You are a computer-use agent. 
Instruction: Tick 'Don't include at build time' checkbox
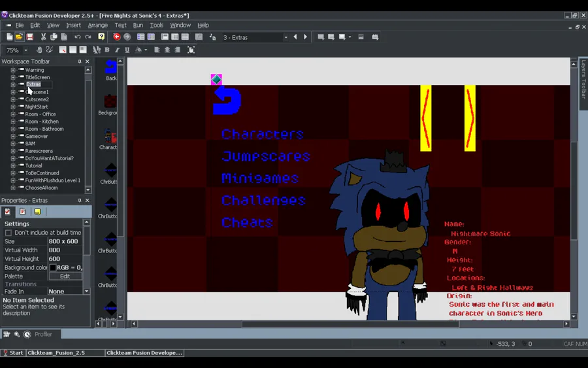click(8, 233)
